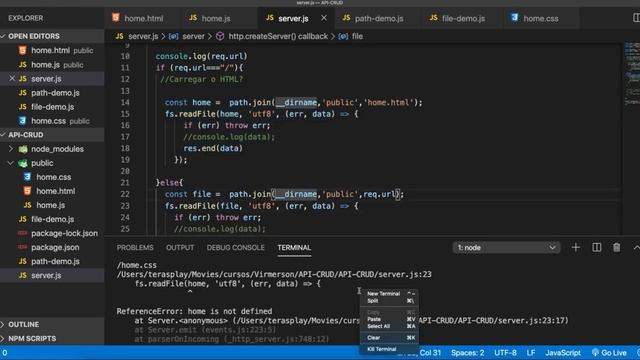Screen dimensions: 640x360
Task: Create a new terminal with plus icon
Action: (576, 247)
